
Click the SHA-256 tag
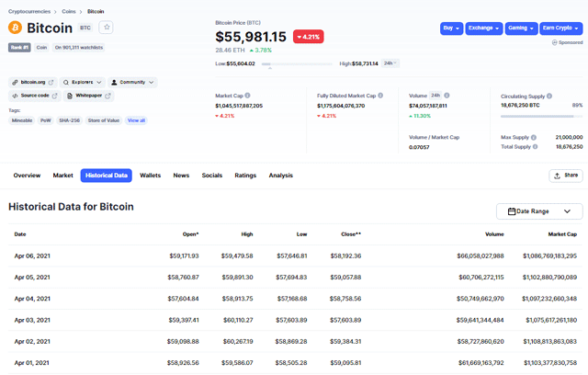pyautogui.click(x=70, y=120)
